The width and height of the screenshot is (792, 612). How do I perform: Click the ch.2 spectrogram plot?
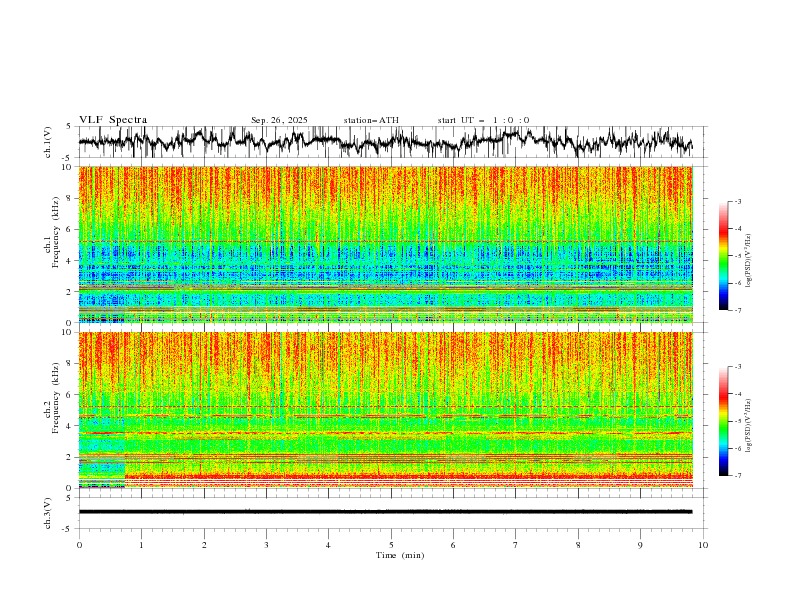[386, 410]
